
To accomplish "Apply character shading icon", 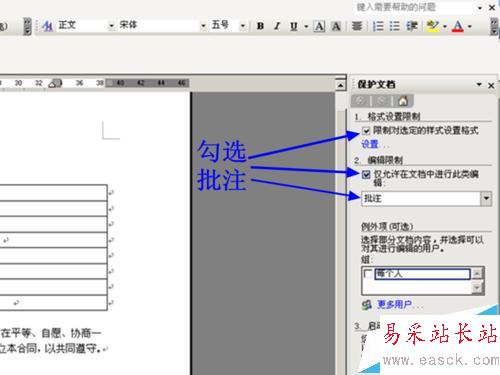I will click(x=336, y=26).
